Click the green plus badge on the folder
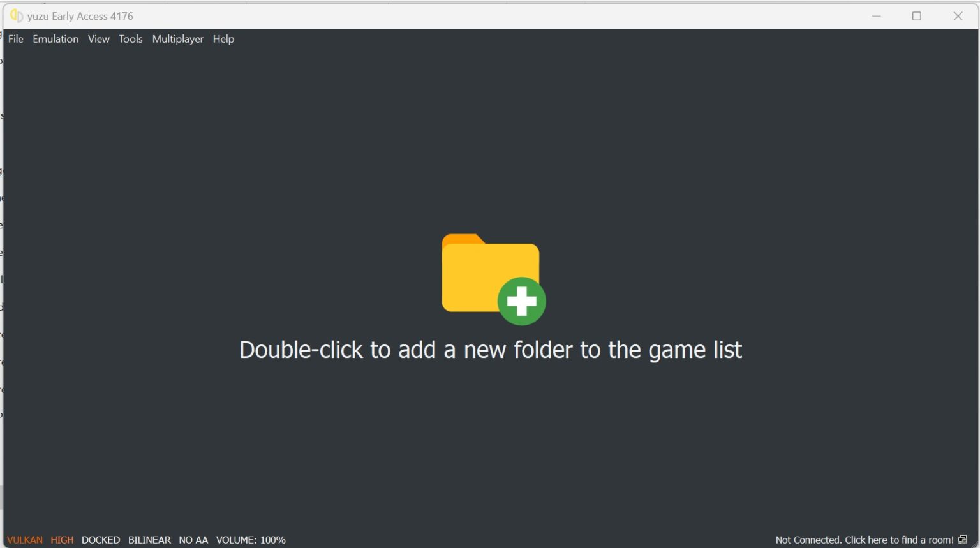This screenshot has width=980, height=548. (522, 301)
